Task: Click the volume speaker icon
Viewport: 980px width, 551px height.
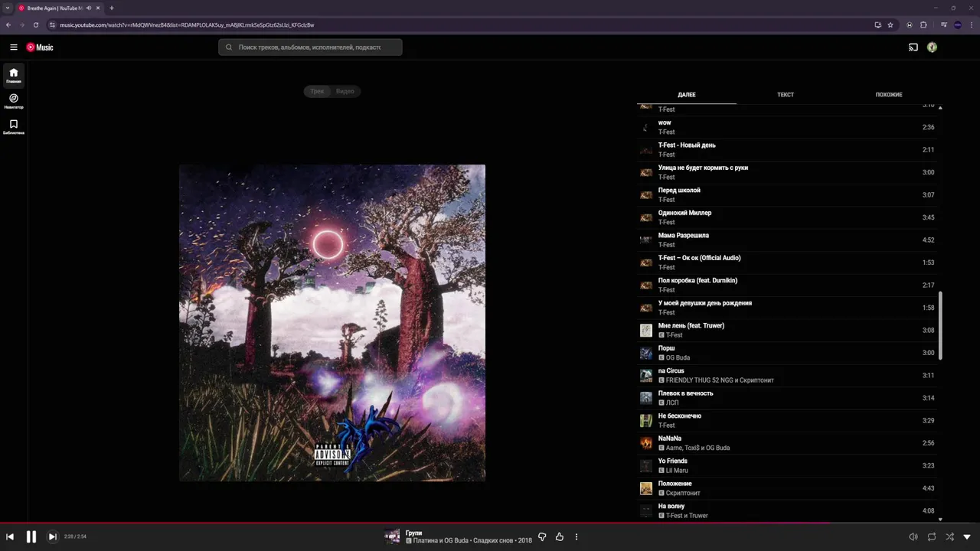Action: click(913, 537)
